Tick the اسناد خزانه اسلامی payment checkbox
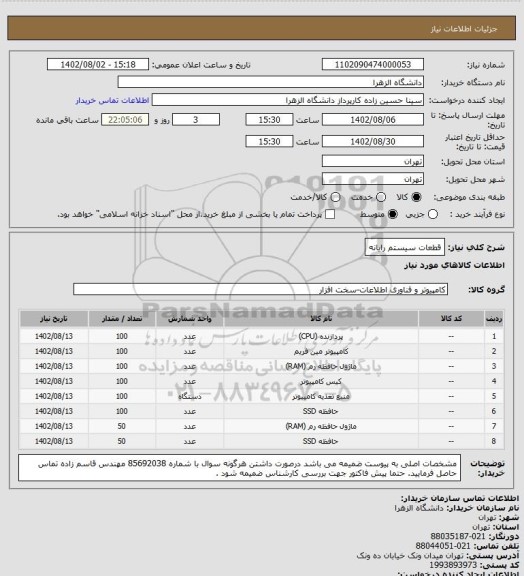Image resolution: width=524 pixels, height=576 pixels. 330,214
